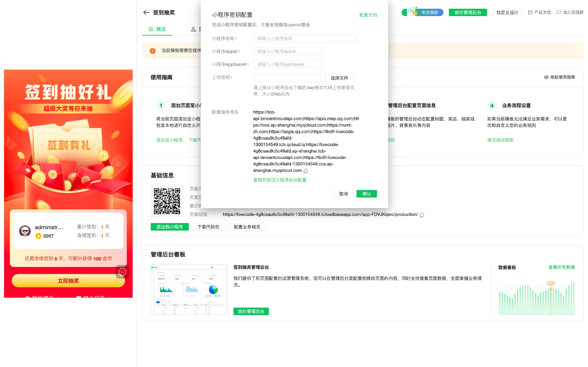Screen dimensions: 588x367
Task: Click the top 前往管理后台 green button
Action: 468,12
